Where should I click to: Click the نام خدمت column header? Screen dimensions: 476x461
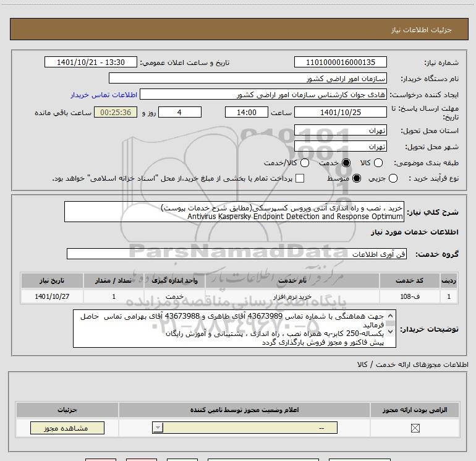pos(292,280)
